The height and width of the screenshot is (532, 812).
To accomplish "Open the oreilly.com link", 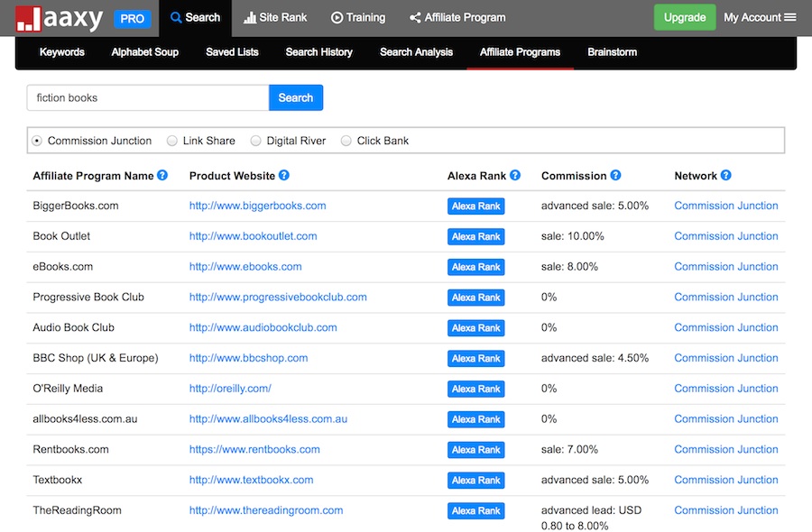I will tap(230, 390).
